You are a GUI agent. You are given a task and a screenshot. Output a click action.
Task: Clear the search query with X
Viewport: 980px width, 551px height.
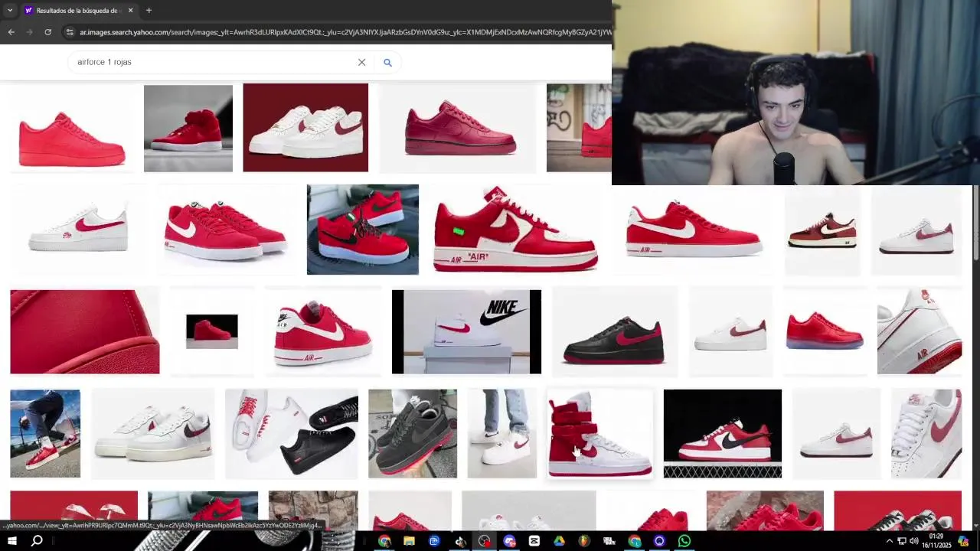[x=361, y=62]
